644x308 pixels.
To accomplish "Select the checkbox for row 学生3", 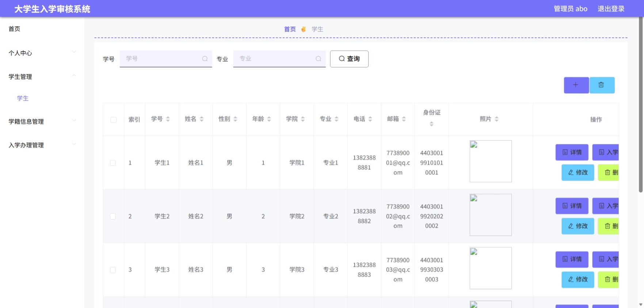I will [113, 270].
